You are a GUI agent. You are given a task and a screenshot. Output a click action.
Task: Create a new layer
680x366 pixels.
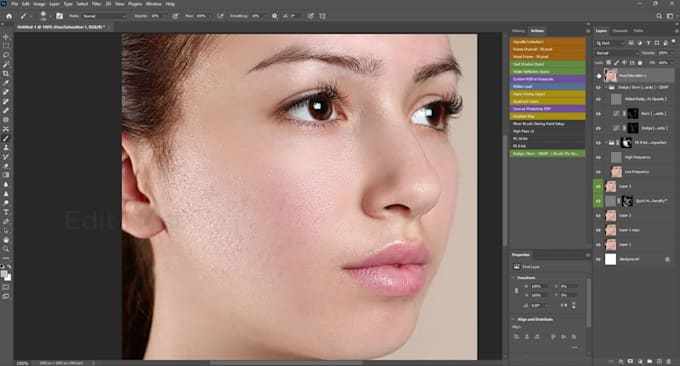(x=659, y=361)
